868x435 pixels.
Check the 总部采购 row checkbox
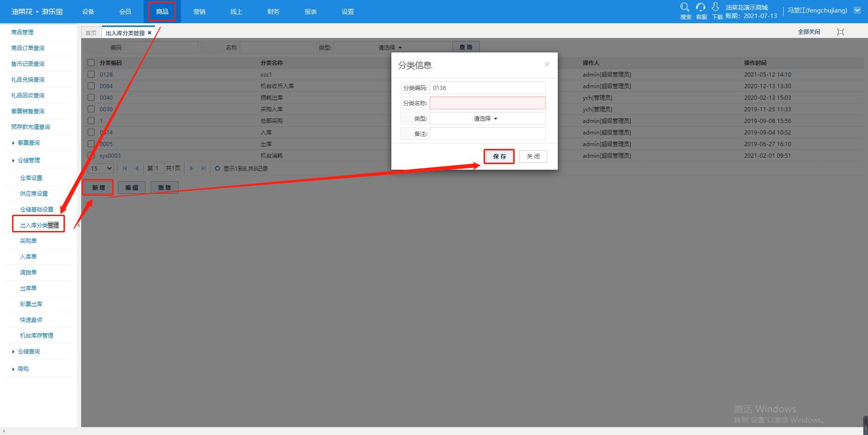click(91, 121)
